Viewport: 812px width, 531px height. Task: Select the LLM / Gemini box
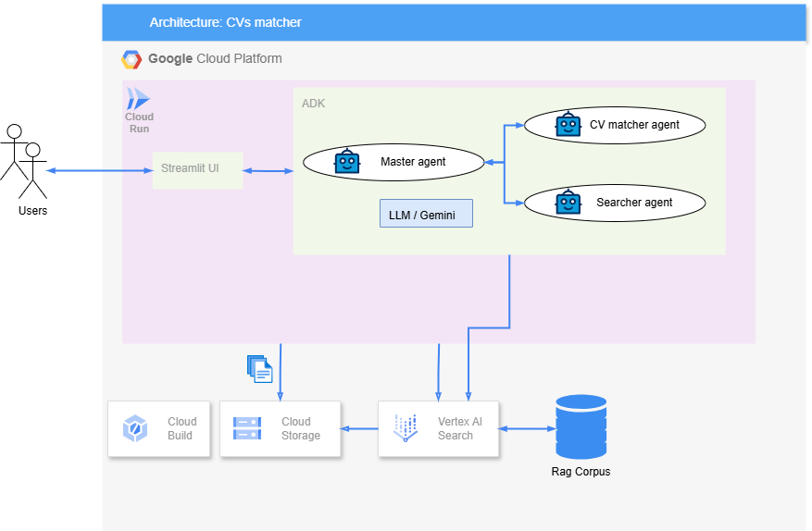point(426,213)
